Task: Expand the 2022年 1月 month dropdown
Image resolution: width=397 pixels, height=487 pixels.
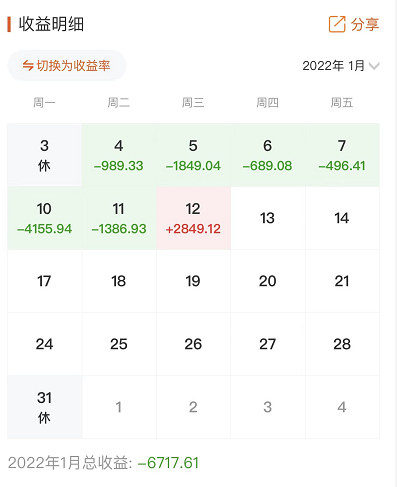Action: pos(341,66)
